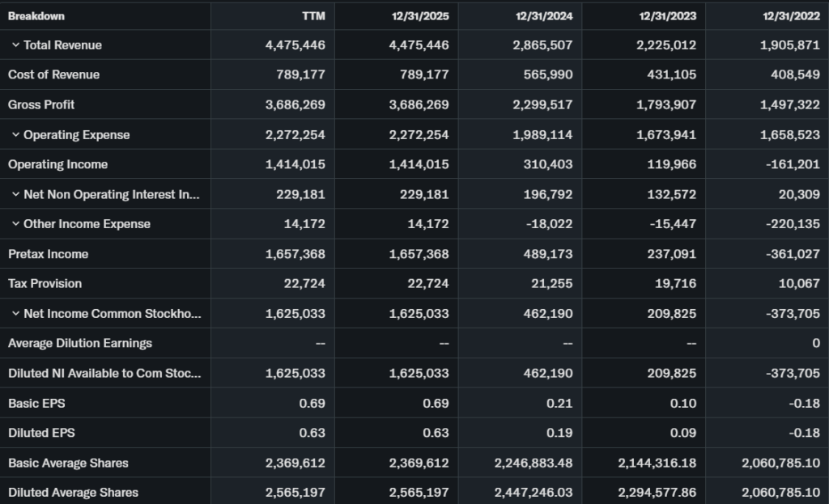Image resolution: width=829 pixels, height=504 pixels.
Task: Click the Diluted EPS row label
Action: [x=41, y=433]
